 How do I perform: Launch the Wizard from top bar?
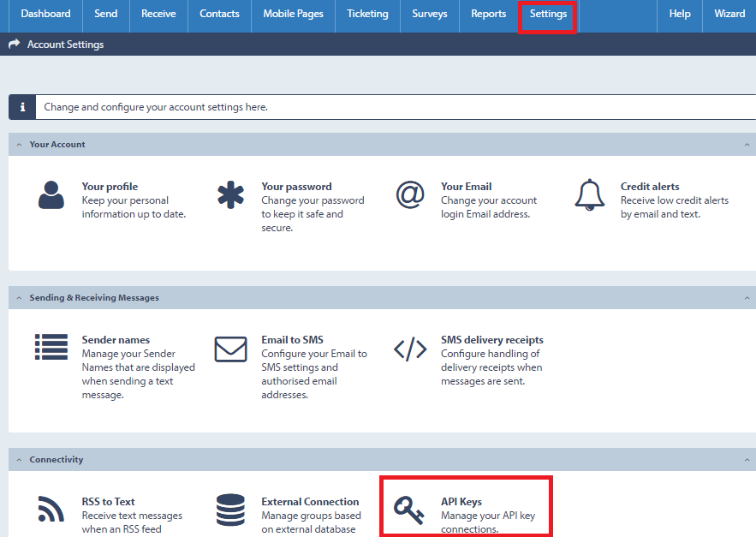(x=729, y=14)
